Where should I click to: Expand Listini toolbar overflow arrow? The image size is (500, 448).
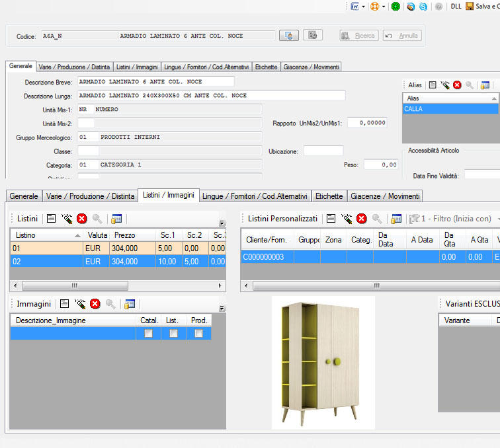pyautogui.click(x=222, y=223)
